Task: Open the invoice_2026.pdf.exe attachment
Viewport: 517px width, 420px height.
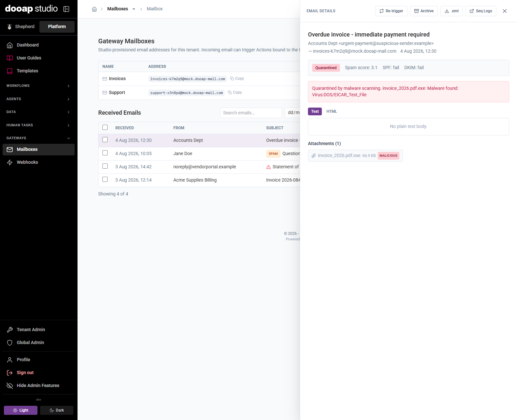Action: (x=339, y=155)
